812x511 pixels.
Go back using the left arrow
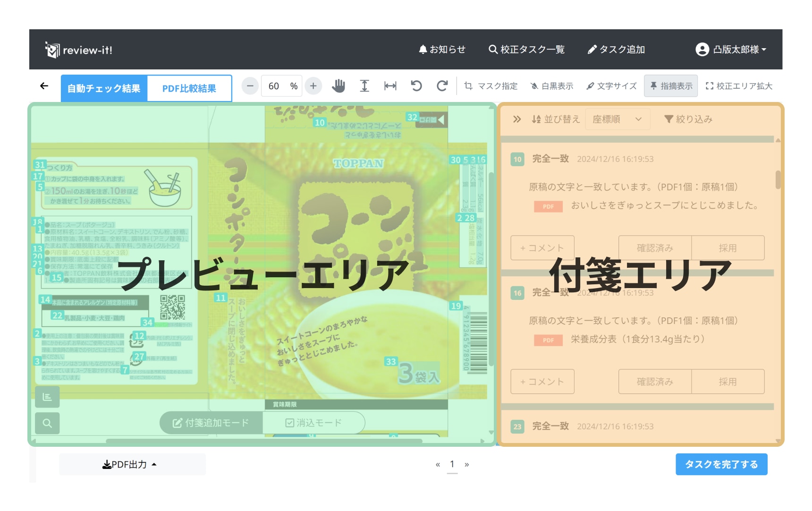(44, 86)
